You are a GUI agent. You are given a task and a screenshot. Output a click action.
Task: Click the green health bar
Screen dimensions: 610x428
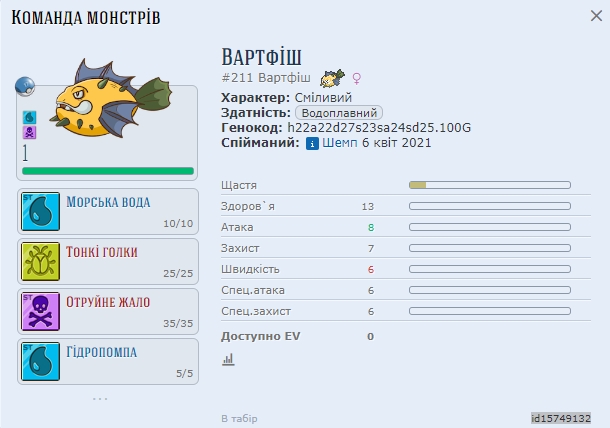(x=108, y=171)
